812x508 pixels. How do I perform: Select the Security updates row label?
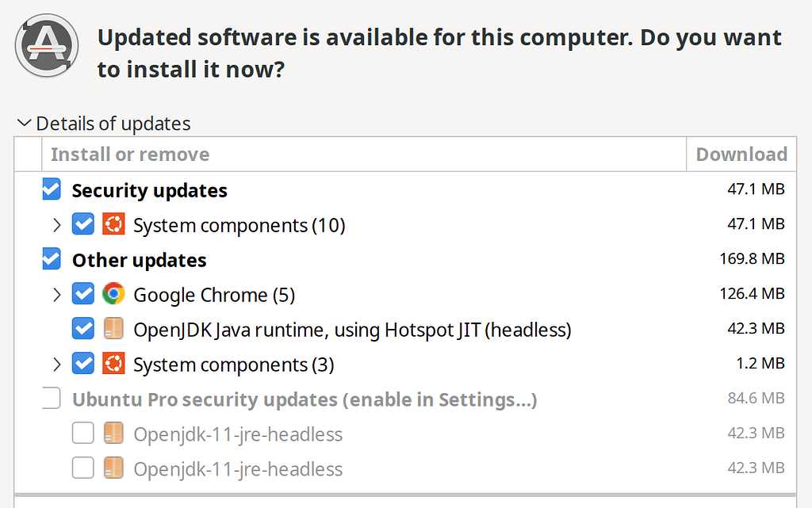point(149,191)
